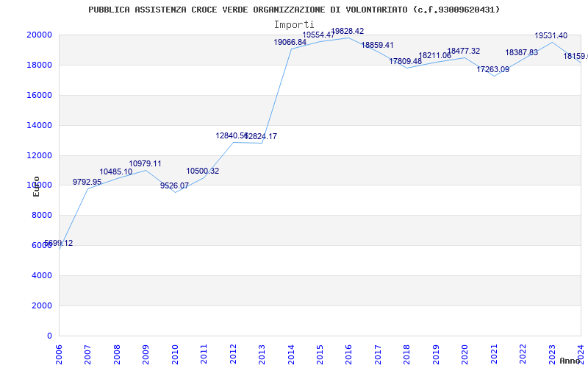Click x-axis year 2020
This screenshot has width=588, height=368.
tap(465, 355)
